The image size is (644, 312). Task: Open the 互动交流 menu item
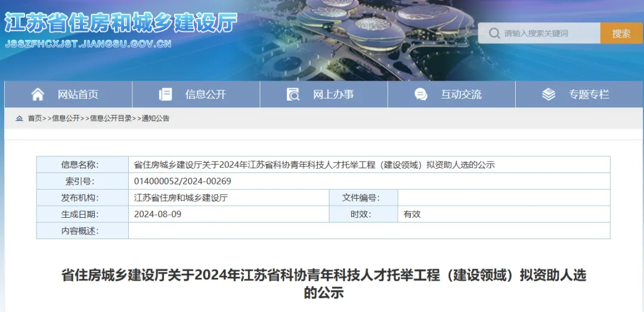click(x=451, y=94)
